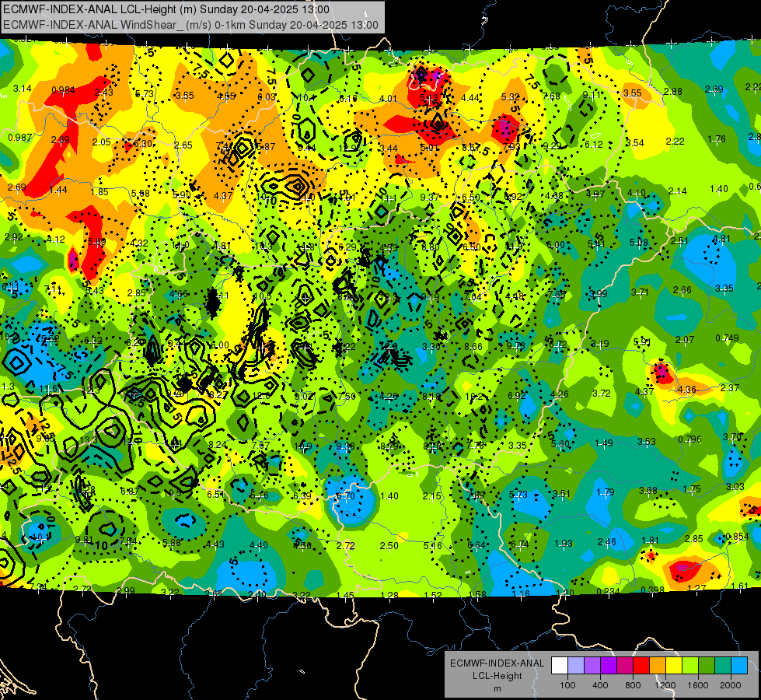The image size is (761, 700).
Task: Click the LCL-Height (m) title line
Action: coord(166,9)
